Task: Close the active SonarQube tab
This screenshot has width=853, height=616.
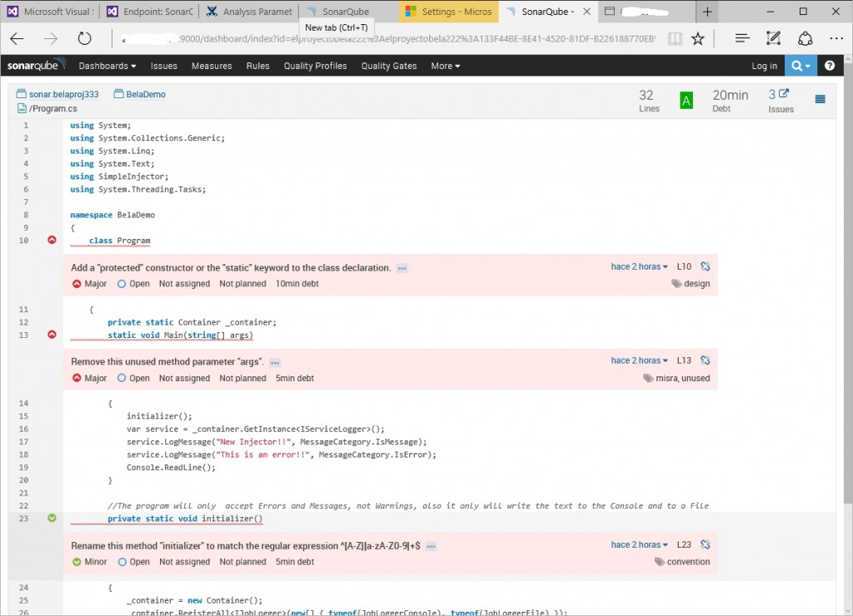Action: coord(587,12)
